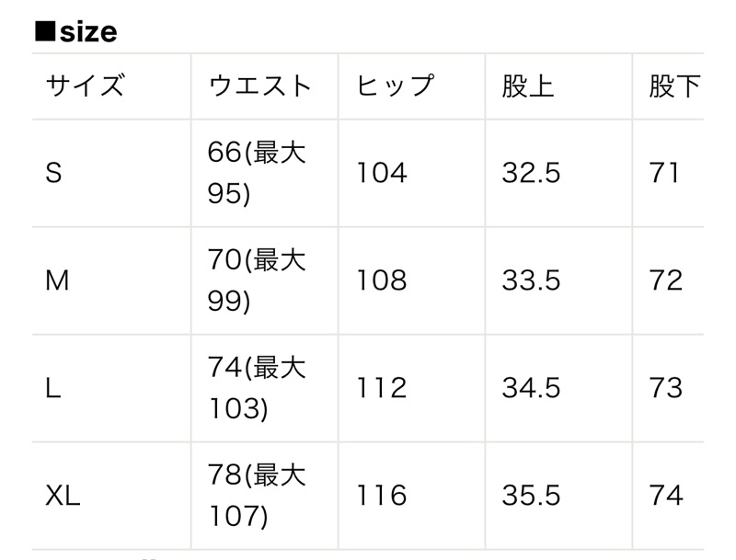This screenshot has width=736, height=560.
Task: Click hip value 104
Action: click(382, 173)
